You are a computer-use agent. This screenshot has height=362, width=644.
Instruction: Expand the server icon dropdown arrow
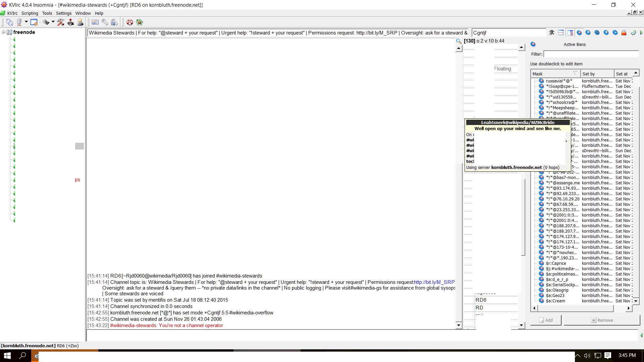tap(26, 22)
